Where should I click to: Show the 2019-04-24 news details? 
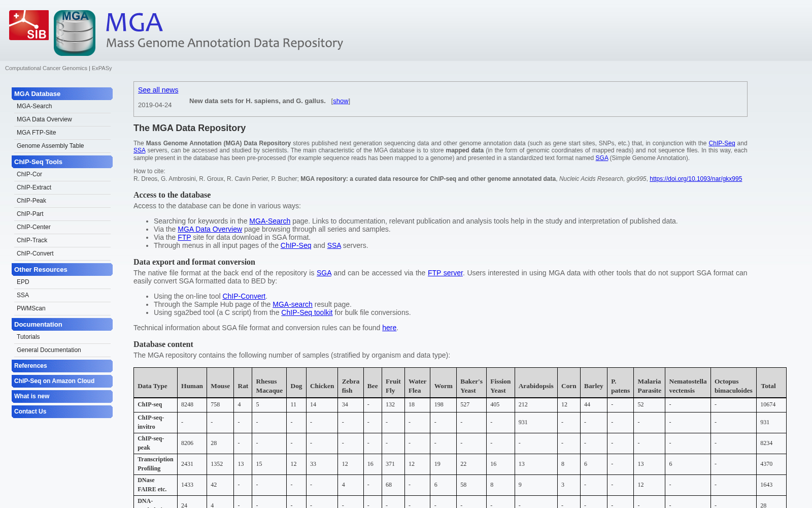click(341, 101)
